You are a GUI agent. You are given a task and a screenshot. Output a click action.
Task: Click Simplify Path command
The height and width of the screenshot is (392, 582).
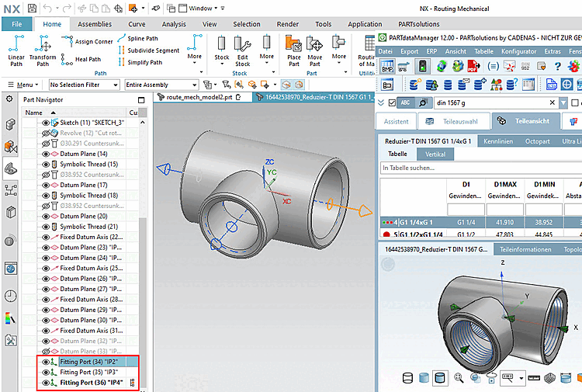coord(144,62)
